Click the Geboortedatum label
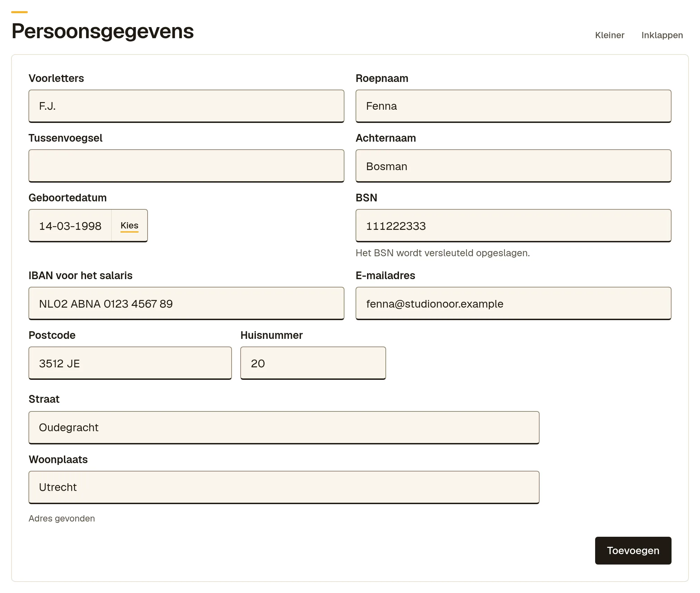The height and width of the screenshot is (593, 700). click(68, 198)
